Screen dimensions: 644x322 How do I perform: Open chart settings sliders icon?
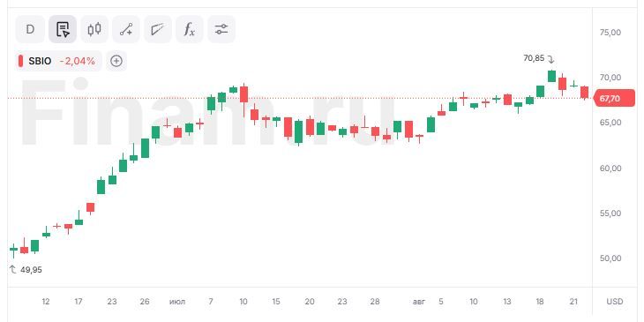[221, 29]
